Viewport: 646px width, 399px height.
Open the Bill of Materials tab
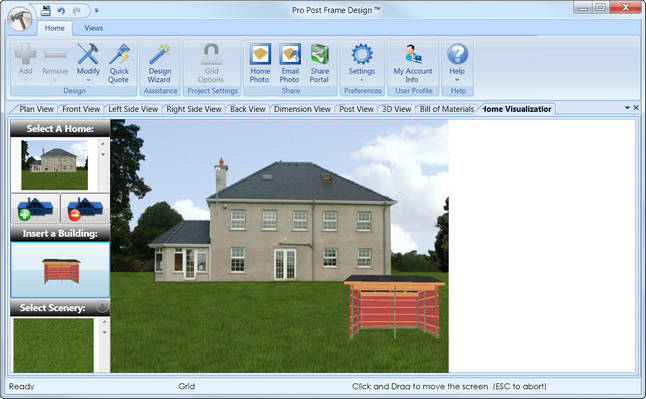coord(447,109)
